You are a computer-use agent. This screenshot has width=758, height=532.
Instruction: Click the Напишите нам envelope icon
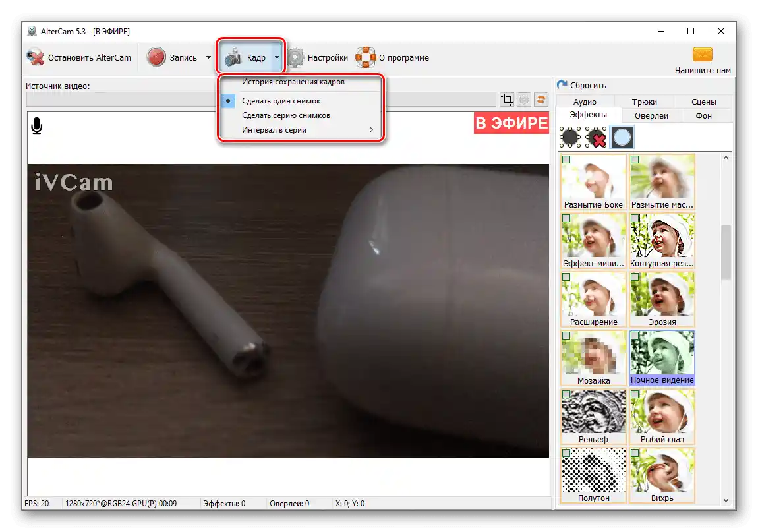pyautogui.click(x=703, y=54)
